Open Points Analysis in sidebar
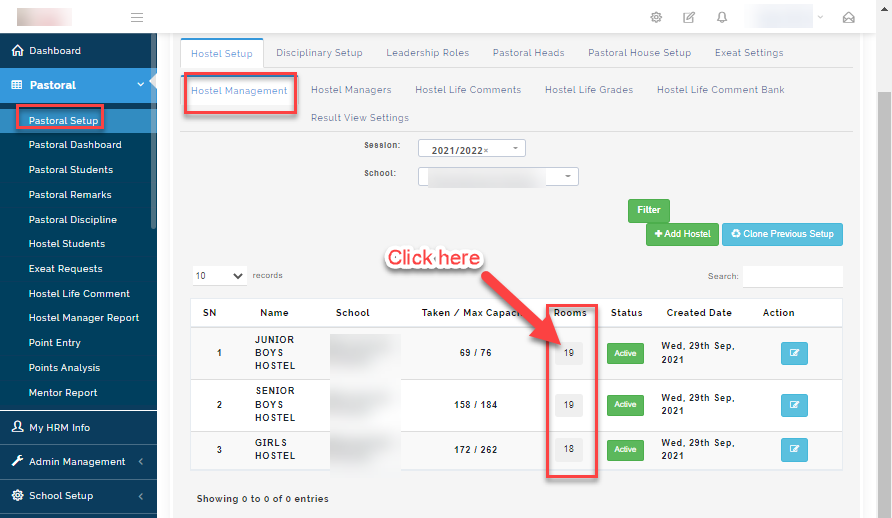Image resolution: width=892 pixels, height=518 pixels. coord(64,367)
